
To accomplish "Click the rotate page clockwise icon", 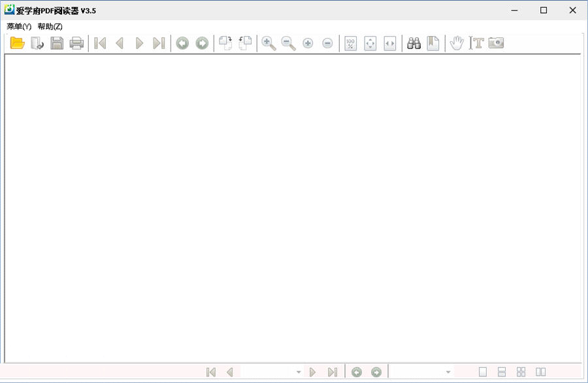I will (x=225, y=44).
